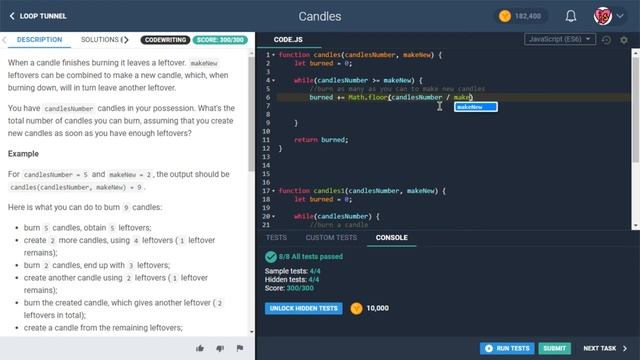
Task: Collapse the while loop on line 20
Action: click(273, 216)
